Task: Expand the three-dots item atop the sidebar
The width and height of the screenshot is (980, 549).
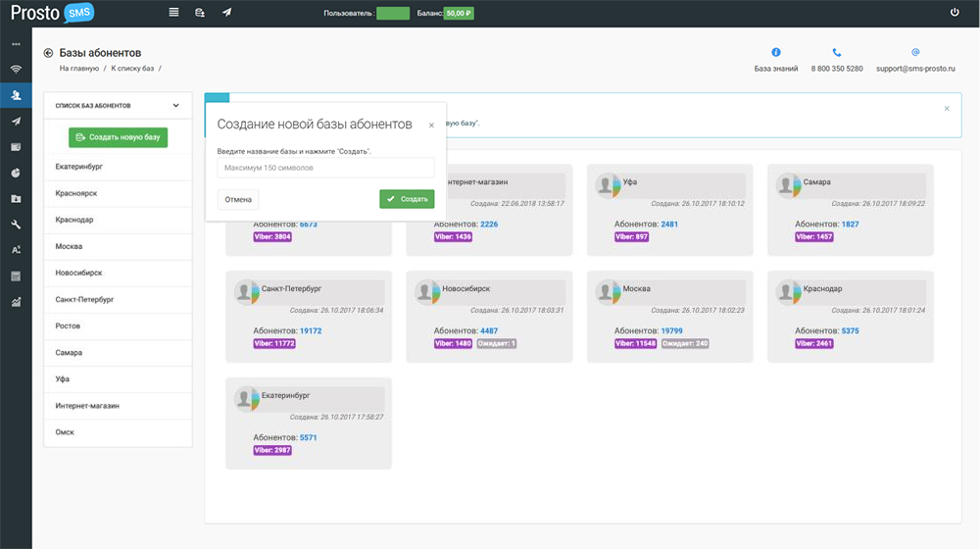Action: tap(16, 44)
